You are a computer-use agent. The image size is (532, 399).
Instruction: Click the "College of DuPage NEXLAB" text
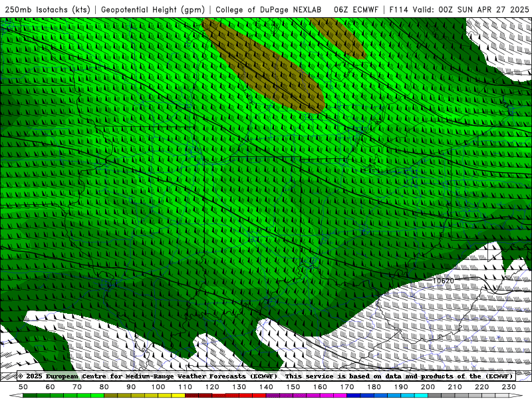click(x=269, y=9)
